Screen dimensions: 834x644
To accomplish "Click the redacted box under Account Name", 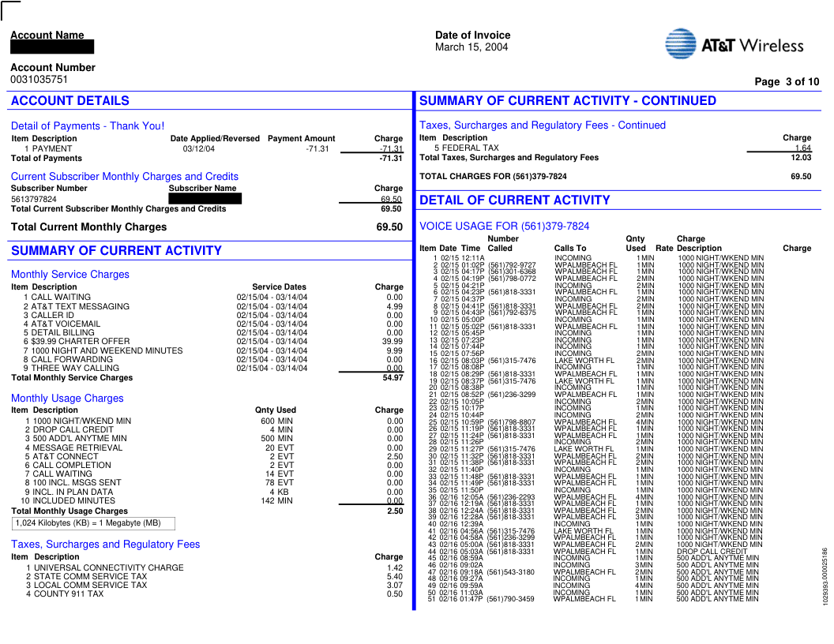I will (52, 47).
